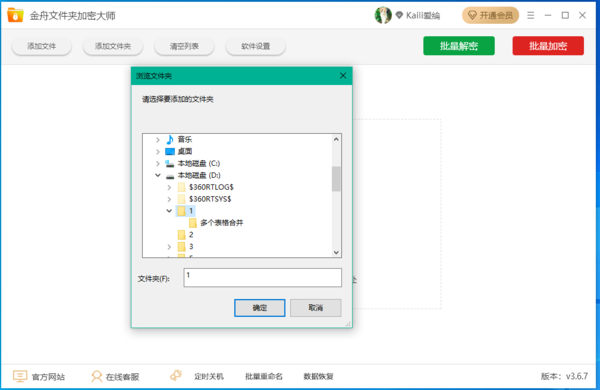Select the 桌面 desktop icon in tree
The width and height of the screenshot is (600, 390).
(170, 152)
